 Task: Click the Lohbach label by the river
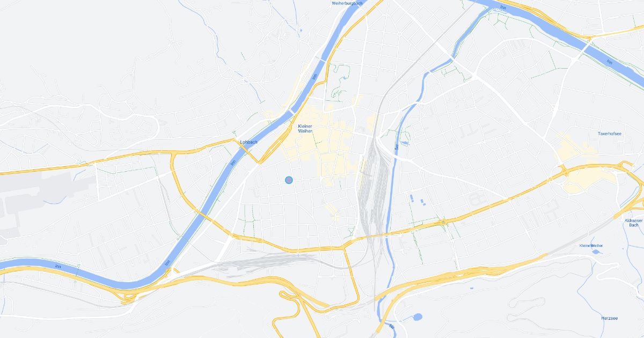click(x=249, y=142)
